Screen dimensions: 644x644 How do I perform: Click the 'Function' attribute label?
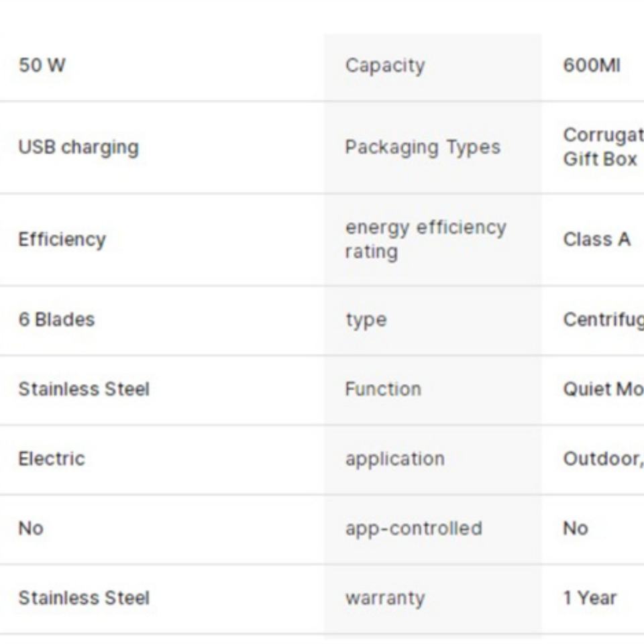click(383, 389)
